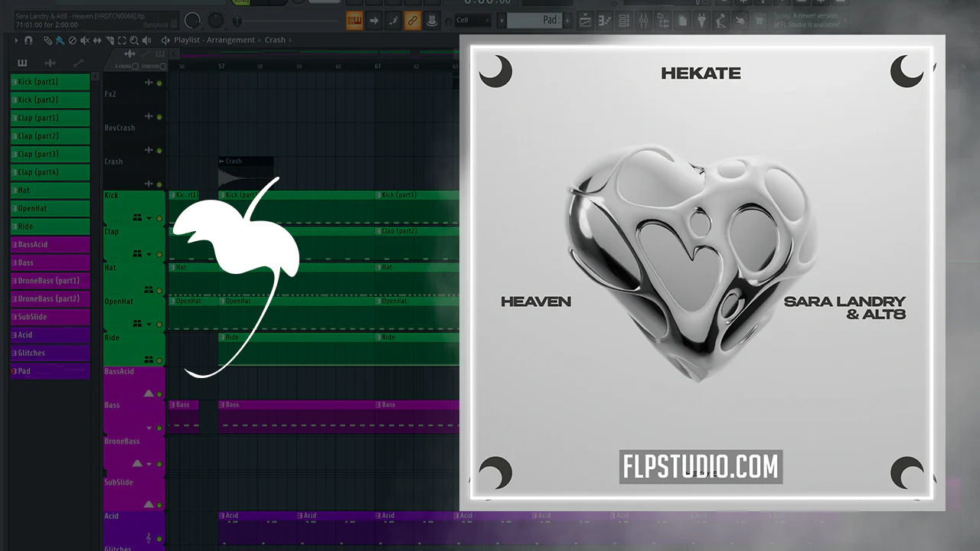This screenshot has width=980, height=551.
Task: Open the Mixer view icon
Action: click(x=643, y=21)
